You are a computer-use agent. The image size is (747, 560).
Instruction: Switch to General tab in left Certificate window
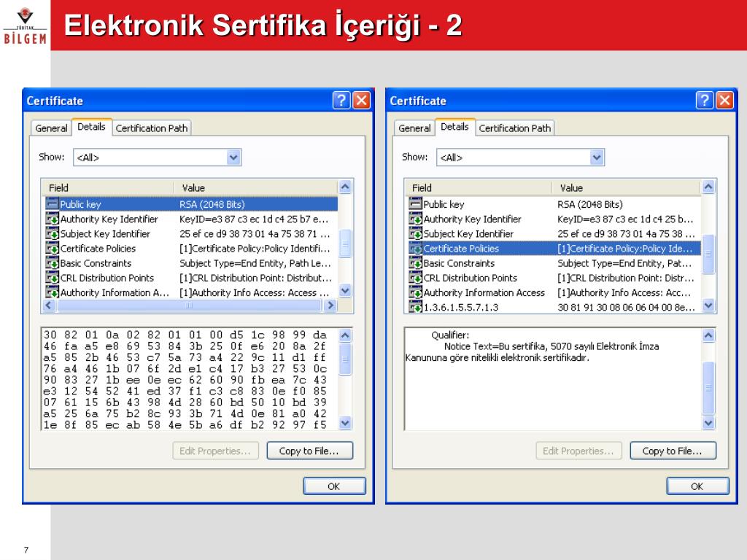tap(51, 128)
